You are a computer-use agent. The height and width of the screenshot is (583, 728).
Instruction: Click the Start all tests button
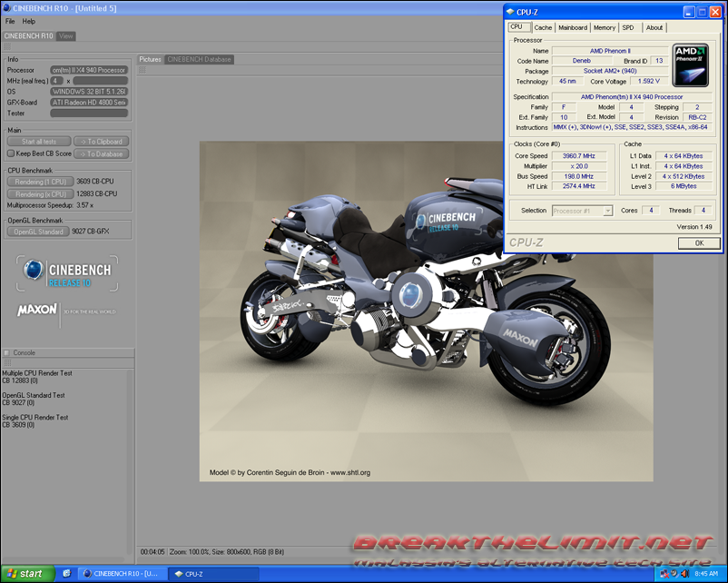coord(39,142)
